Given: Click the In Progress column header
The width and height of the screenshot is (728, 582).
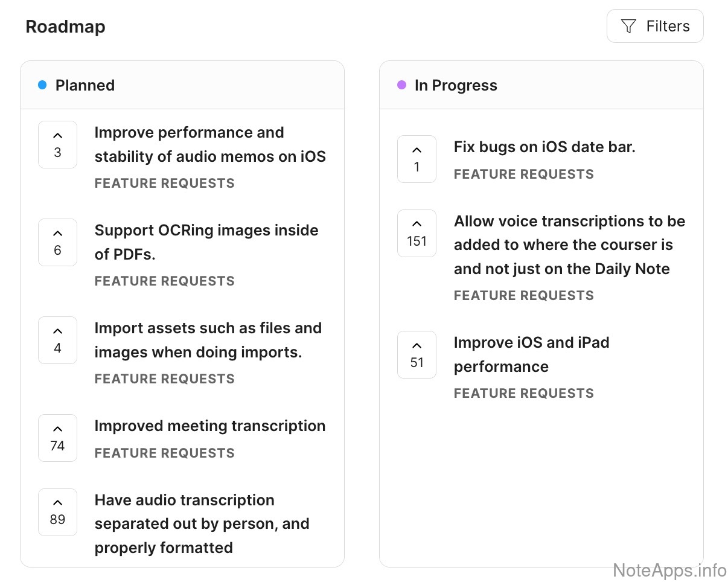Looking at the screenshot, I should click(x=456, y=86).
